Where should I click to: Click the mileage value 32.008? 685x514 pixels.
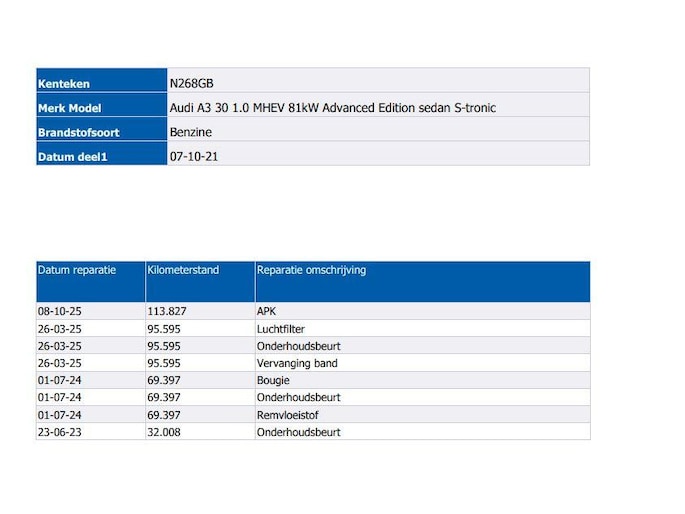(164, 432)
